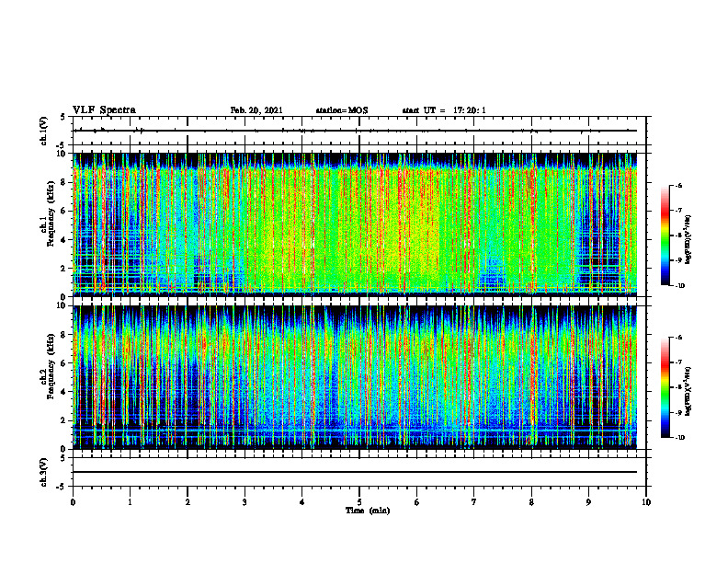The image size is (728, 563).
Task: Click time-axis tick label "1"
Action: (x=130, y=502)
